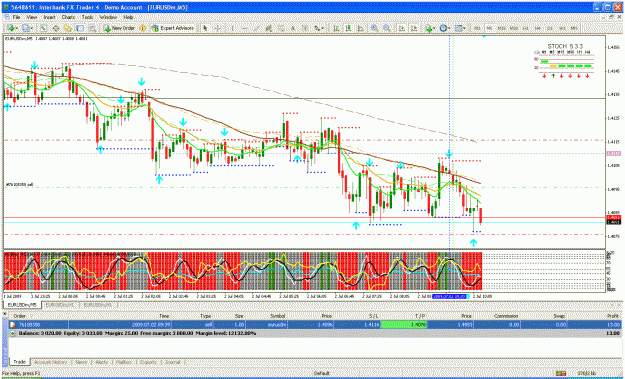Open the Strategy Tester magnifier icon
Viewport: 625px width, 379px height.
[92, 28]
